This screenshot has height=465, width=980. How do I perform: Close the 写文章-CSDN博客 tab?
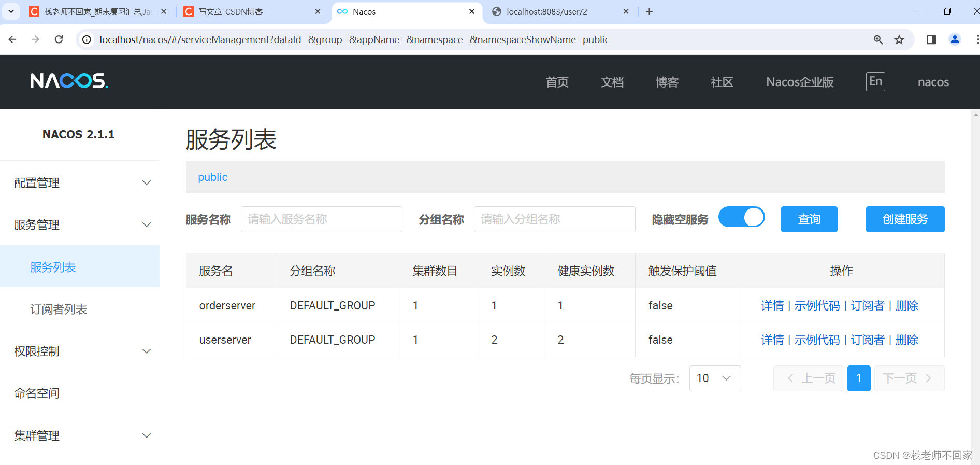click(x=318, y=11)
